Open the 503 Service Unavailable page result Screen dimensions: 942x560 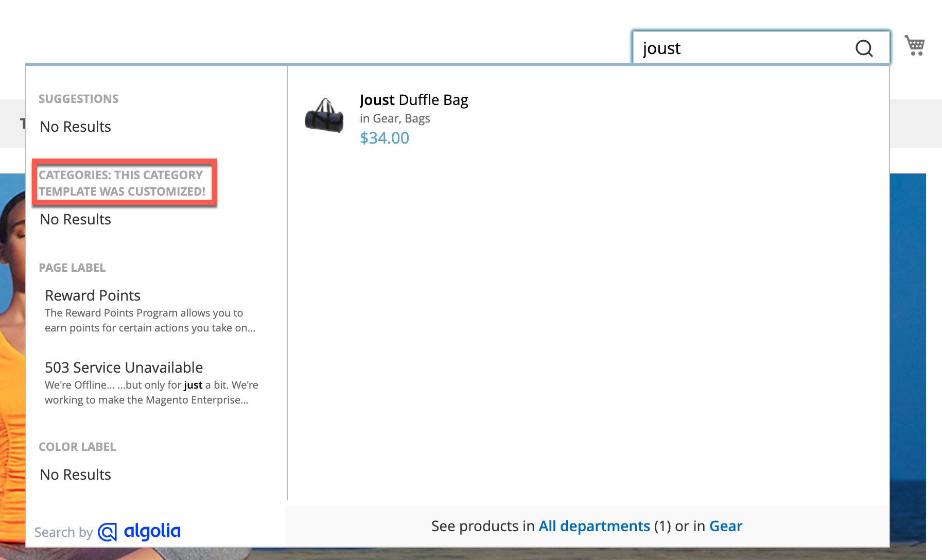[124, 367]
